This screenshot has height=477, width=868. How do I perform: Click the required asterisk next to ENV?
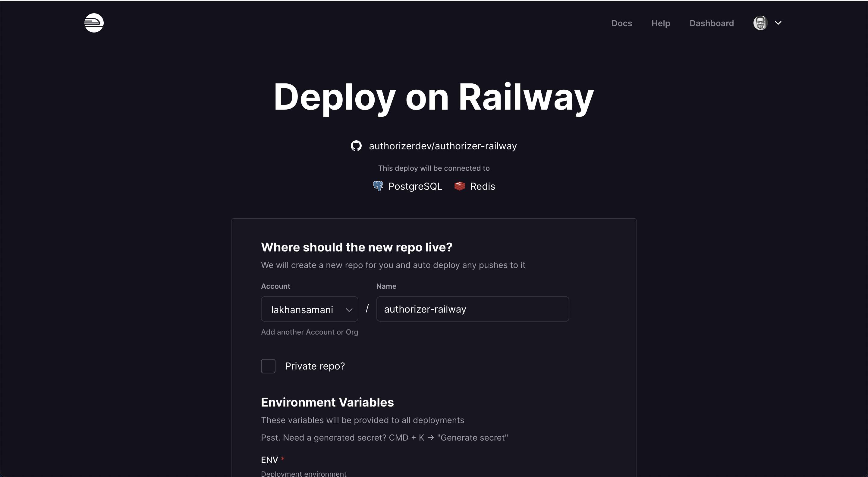click(x=282, y=459)
